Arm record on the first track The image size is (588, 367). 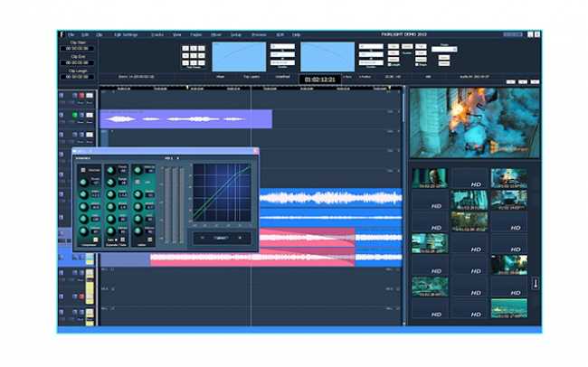(81, 96)
